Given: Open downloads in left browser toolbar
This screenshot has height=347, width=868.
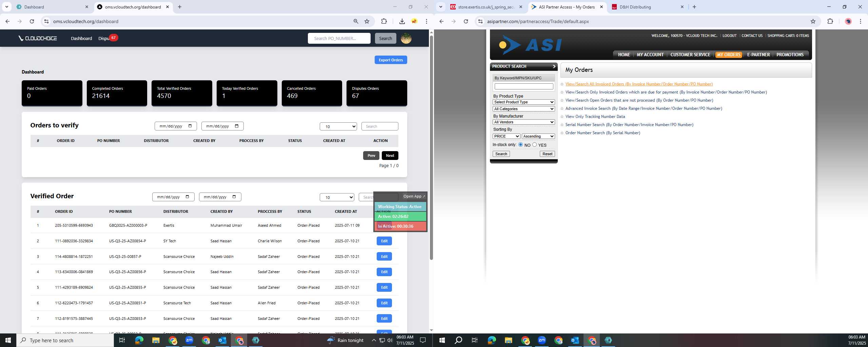Looking at the screenshot, I should [402, 21].
